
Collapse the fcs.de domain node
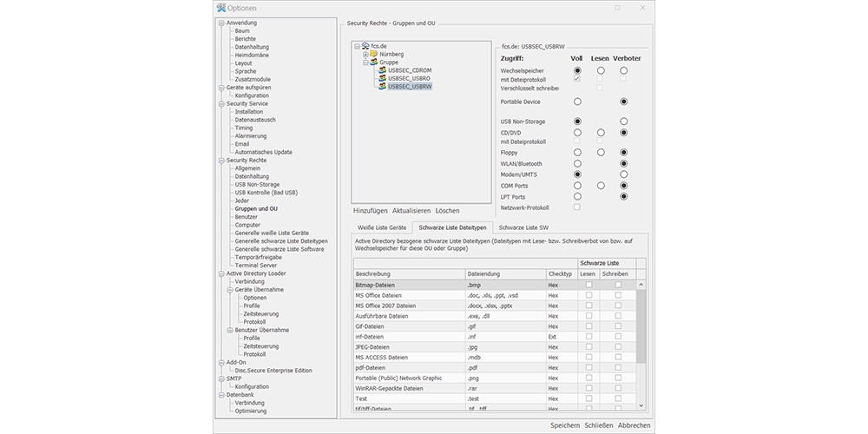tap(357, 47)
